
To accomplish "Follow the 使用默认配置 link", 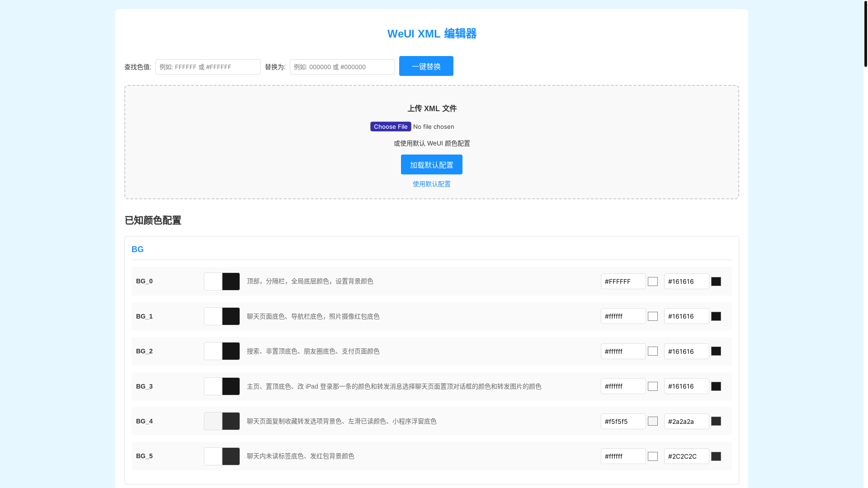I will point(432,184).
